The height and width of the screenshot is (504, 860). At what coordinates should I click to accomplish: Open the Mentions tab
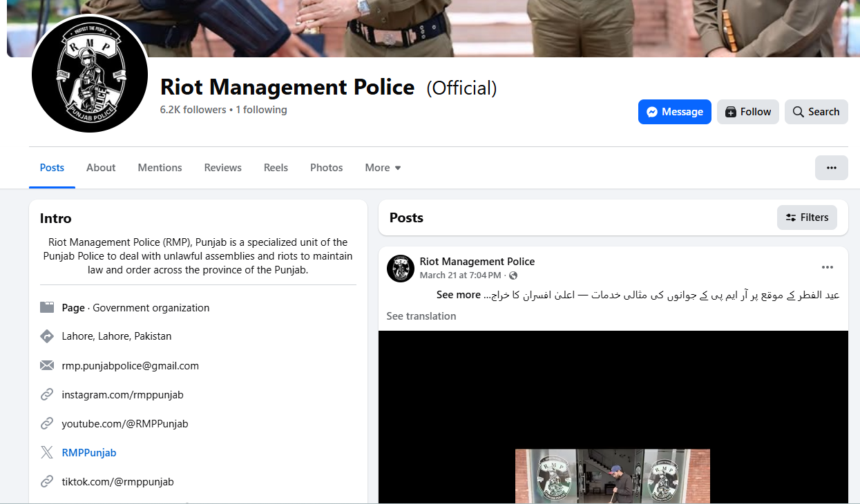(x=160, y=168)
